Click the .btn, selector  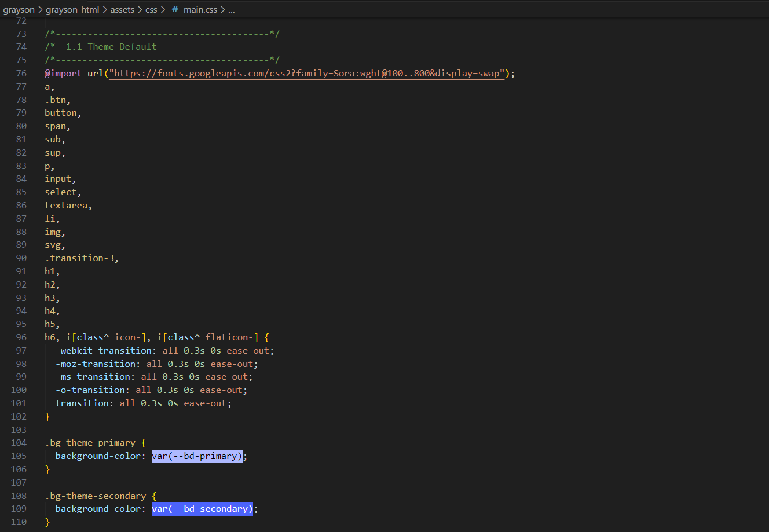tap(58, 100)
